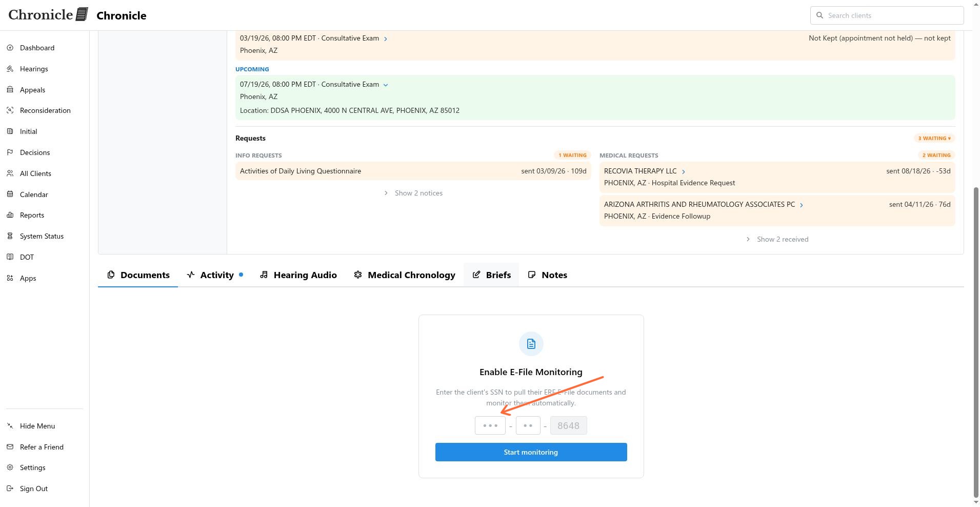The width and height of the screenshot is (980, 507).
Task: Click the UPCOMING section label
Action: coord(252,69)
